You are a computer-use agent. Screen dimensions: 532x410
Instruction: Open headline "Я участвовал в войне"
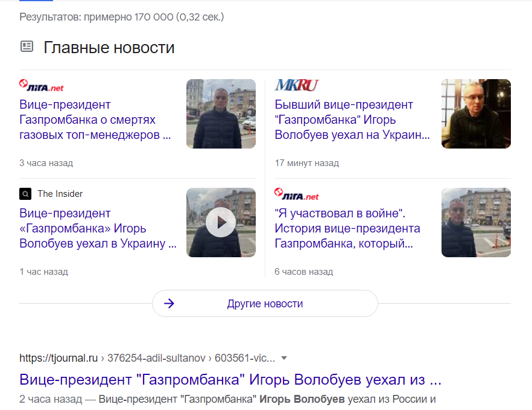tap(347, 228)
